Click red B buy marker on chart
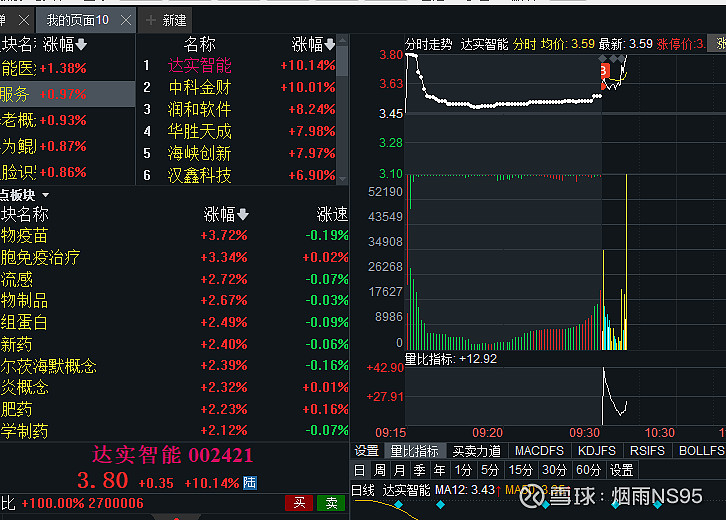 coord(604,71)
